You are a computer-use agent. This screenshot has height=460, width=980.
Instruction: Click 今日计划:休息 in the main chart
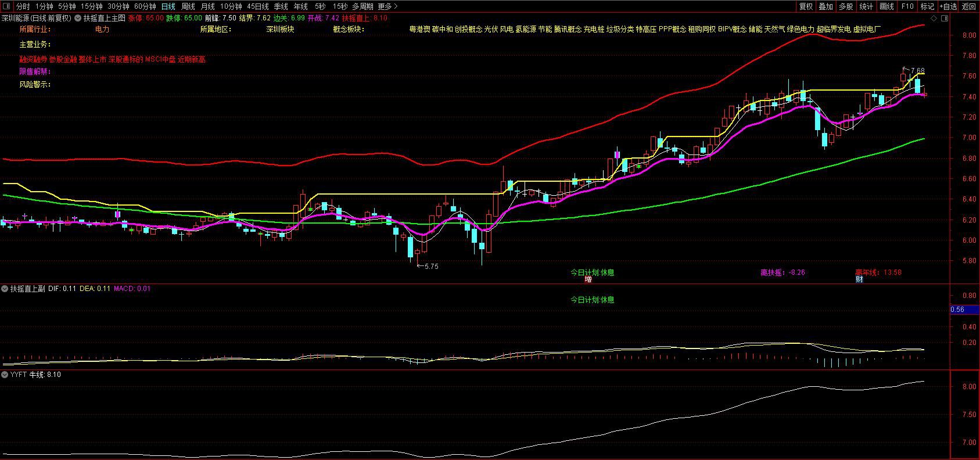tap(592, 272)
